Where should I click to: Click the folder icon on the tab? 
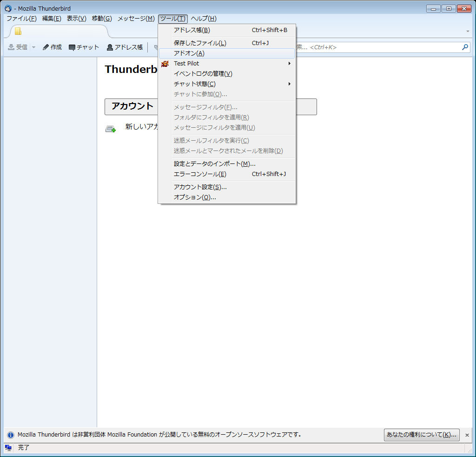(x=18, y=32)
